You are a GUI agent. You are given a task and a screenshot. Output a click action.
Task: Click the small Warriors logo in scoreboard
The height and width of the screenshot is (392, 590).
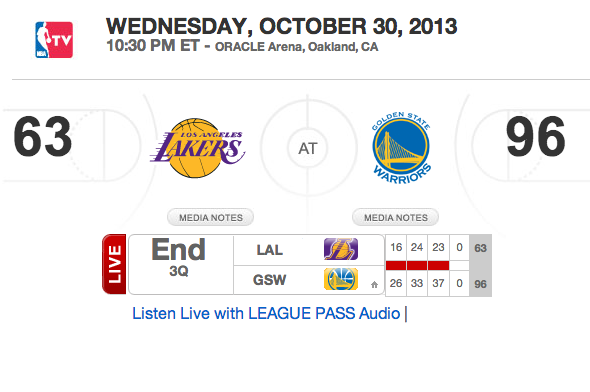pos(341,279)
